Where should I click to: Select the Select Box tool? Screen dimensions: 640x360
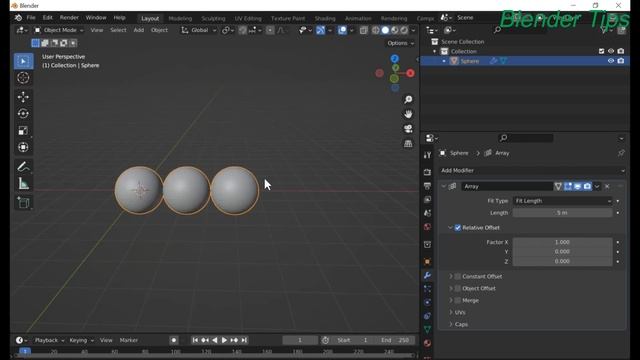(23, 61)
